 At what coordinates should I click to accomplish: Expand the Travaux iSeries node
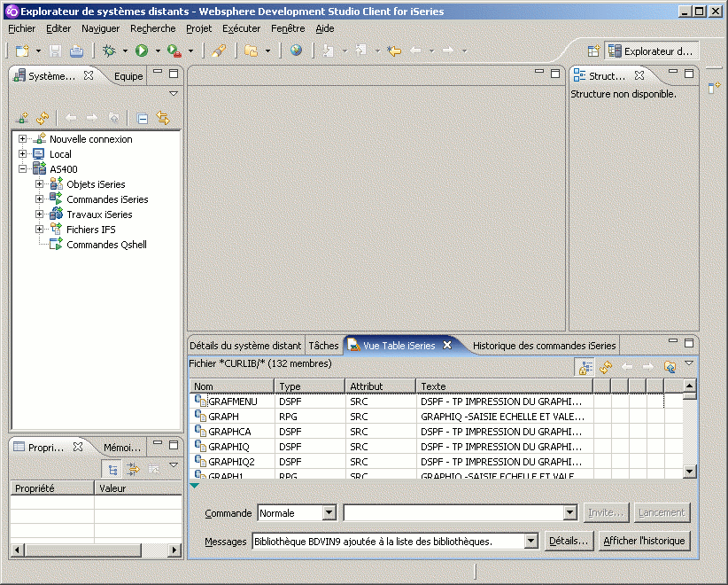click(40, 214)
